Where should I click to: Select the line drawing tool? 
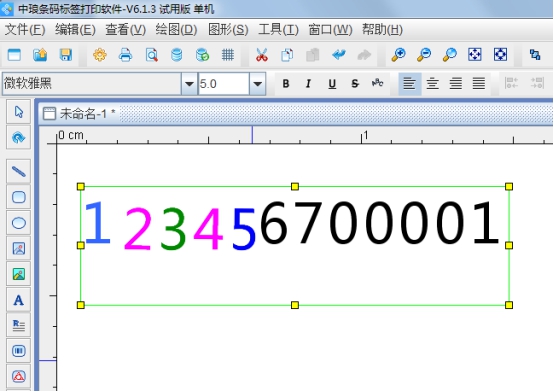pos(18,171)
